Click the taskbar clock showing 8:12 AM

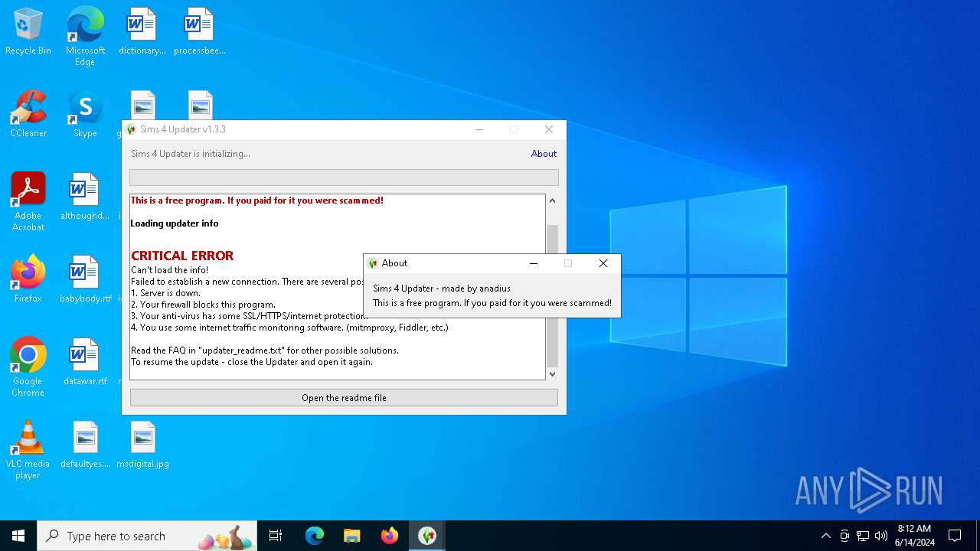(914, 536)
